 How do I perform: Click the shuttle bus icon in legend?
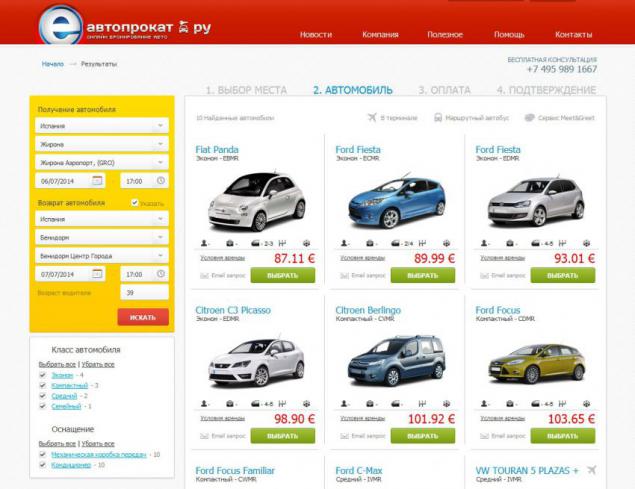point(438,117)
